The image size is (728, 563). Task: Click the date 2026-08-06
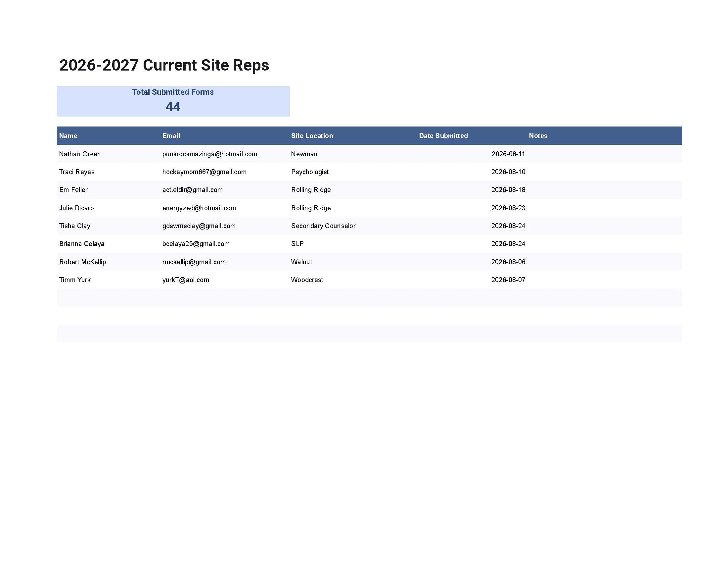point(508,262)
